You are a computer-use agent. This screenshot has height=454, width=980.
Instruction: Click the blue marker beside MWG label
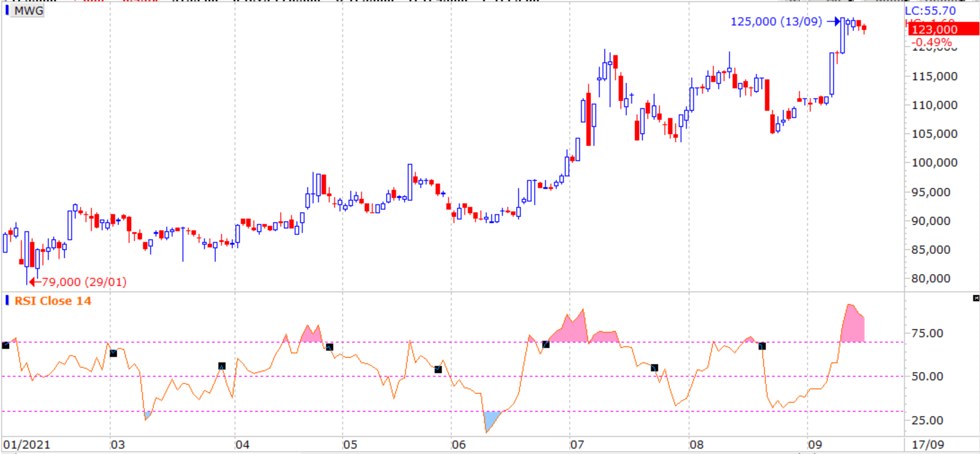(7, 11)
